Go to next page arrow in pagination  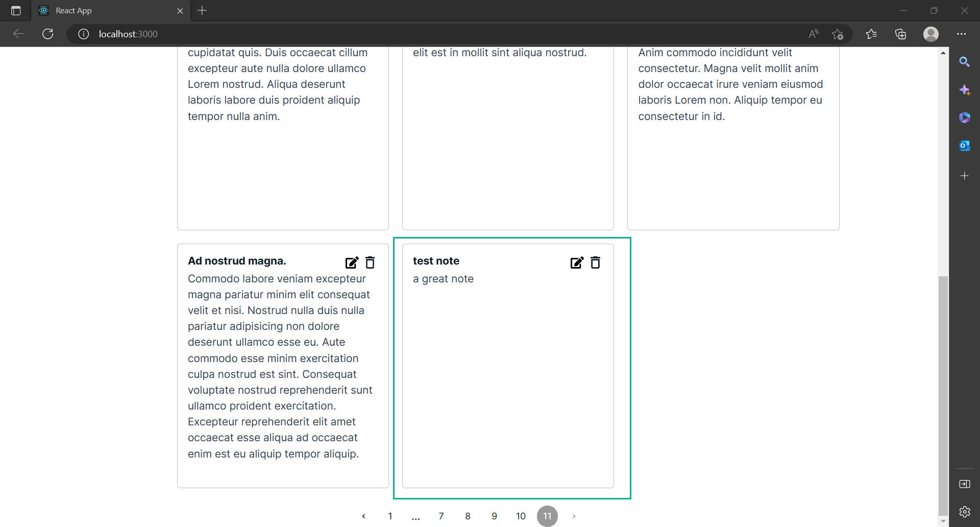pyautogui.click(x=574, y=516)
